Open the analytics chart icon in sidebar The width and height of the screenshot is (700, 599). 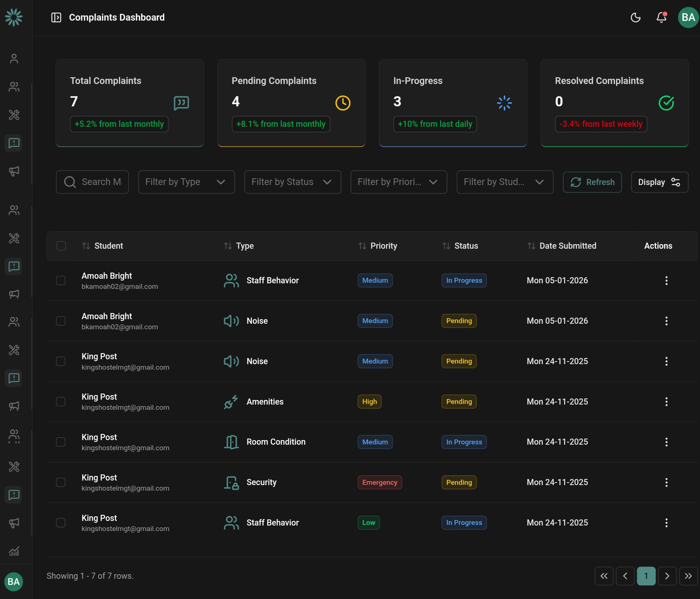coord(14,552)
